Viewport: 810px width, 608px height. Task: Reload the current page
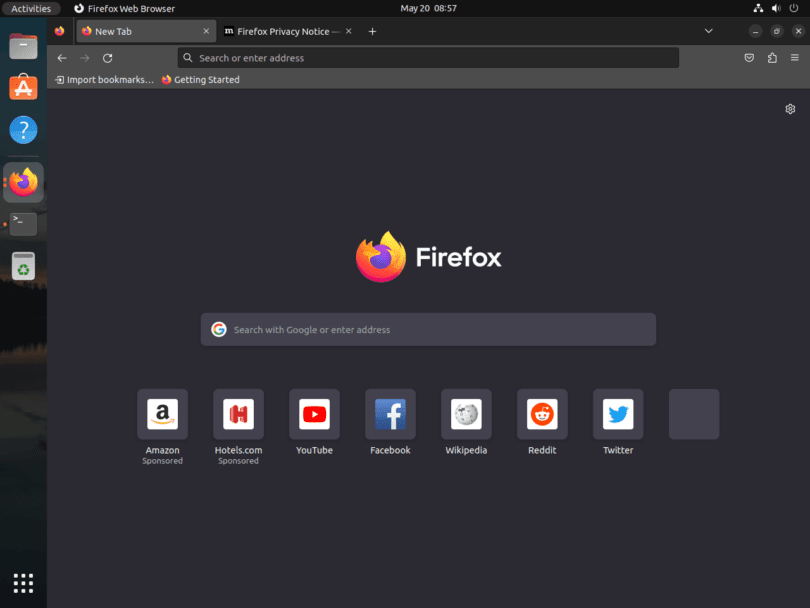(107, 57)
